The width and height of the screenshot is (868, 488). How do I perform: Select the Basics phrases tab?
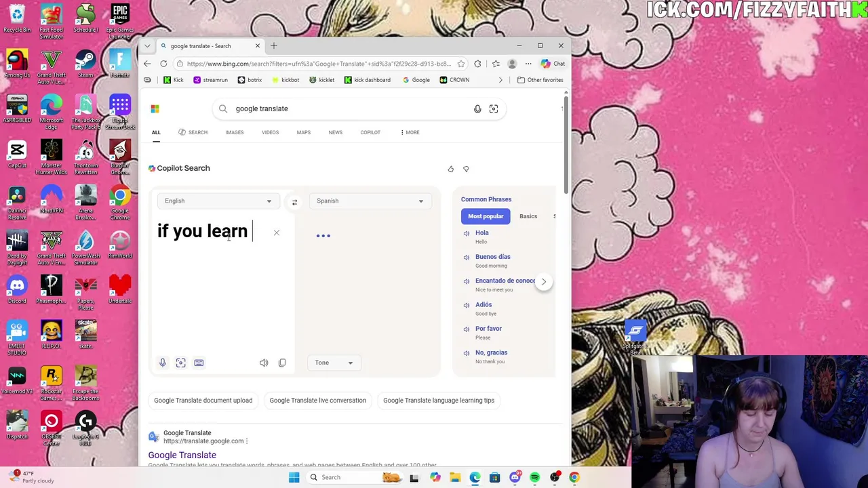click(528, 216)
